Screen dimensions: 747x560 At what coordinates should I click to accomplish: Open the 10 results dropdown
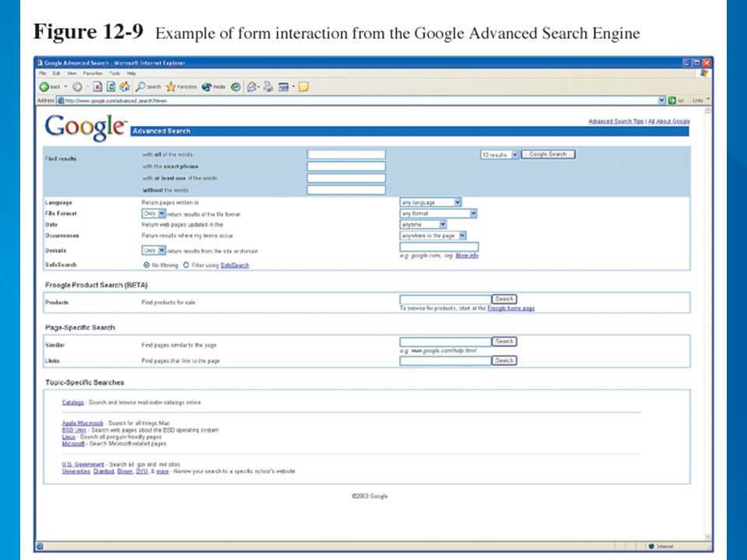point(500,155)
